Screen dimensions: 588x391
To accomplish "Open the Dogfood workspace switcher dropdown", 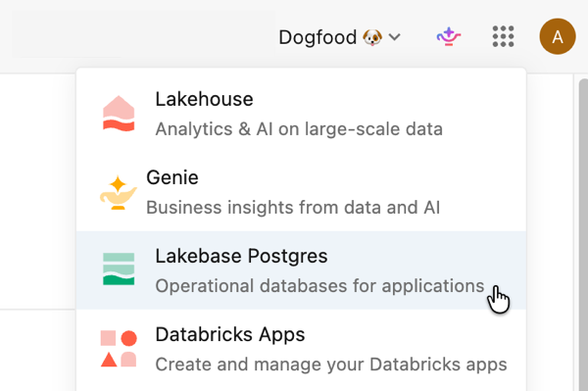I will point(340,37).
